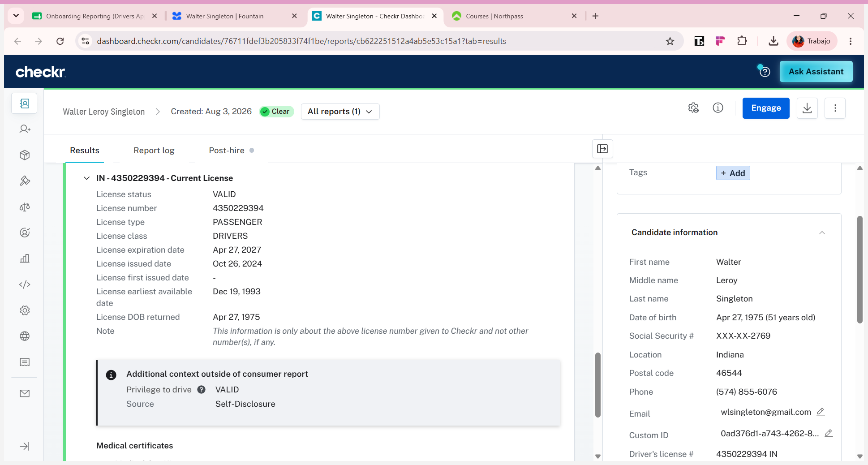Image resolution: width=868 pixels, height=465 pixels.
Task: Expand the sidebar navigation arrow
Action: point(25,446)
